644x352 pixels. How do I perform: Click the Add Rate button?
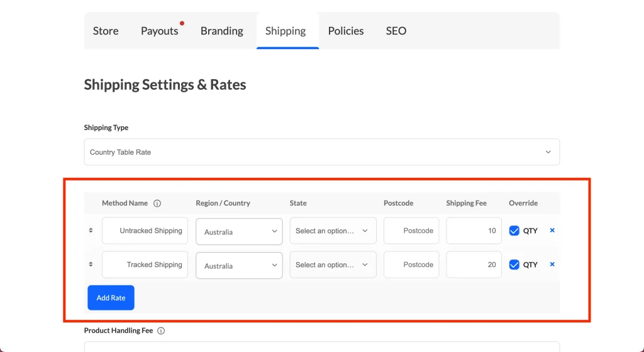tap(111, 298)
